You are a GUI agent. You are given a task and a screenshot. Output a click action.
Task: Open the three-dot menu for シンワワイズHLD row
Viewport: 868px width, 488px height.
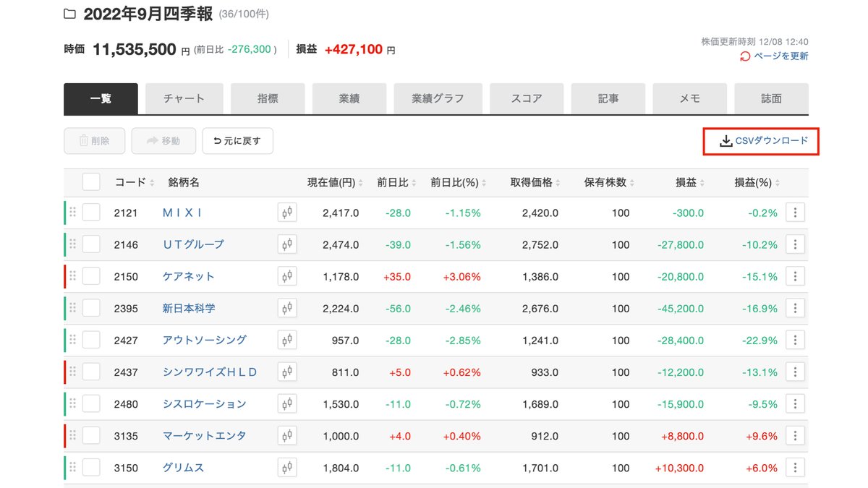click(795, 372)
